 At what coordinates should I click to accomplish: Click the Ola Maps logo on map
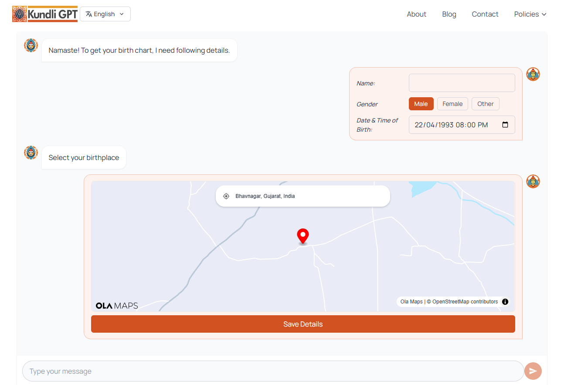117,306
